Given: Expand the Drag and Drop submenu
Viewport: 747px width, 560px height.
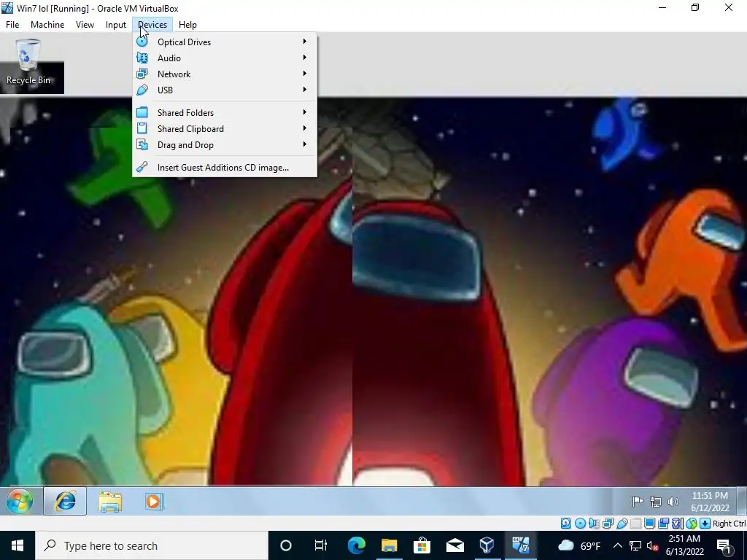Looking at the screenshot, I should [225, 145].
